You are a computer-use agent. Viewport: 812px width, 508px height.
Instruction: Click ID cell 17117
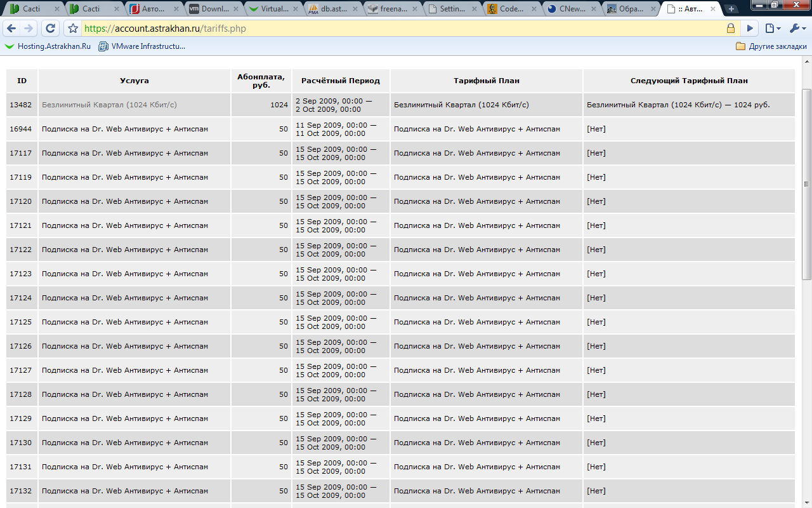[x=22, y=153]
